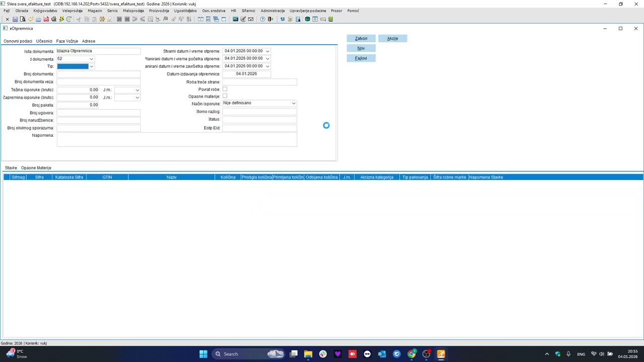This screenshot has width=644, height=362.
Task: Open File Explorer from the taskbar
Action: coord(308,354)
